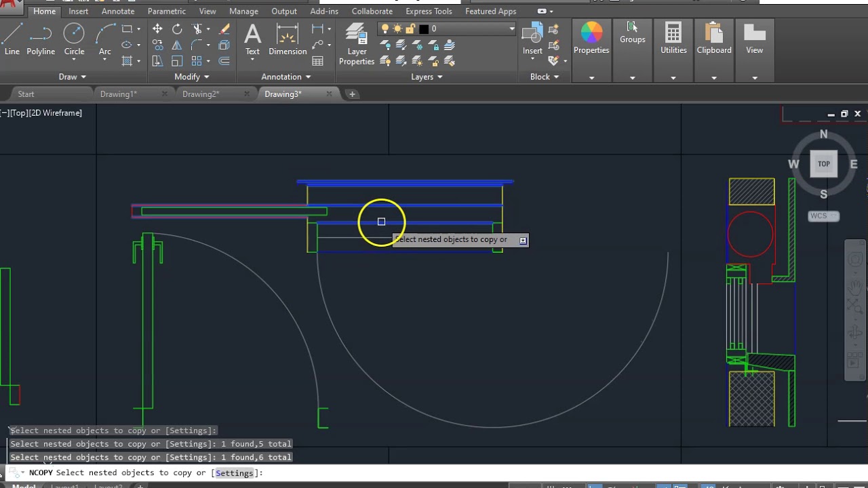
Task: Click the Erase tool icon
Action: tap(224, 28)
